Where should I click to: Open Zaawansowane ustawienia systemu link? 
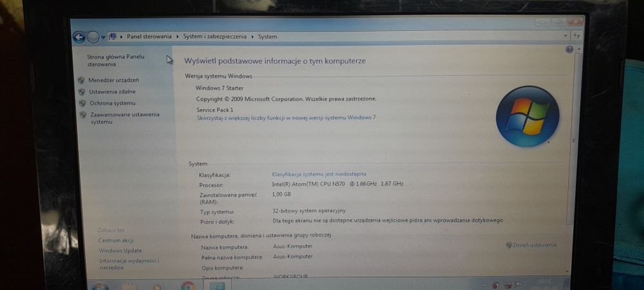[x=125, y=119]
